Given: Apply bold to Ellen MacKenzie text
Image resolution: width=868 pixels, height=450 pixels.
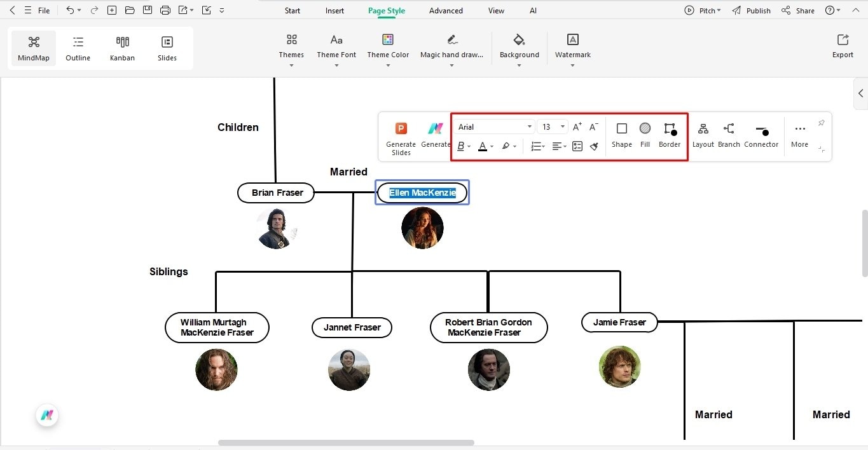Looking at the screenshot, I should [460, 146].
